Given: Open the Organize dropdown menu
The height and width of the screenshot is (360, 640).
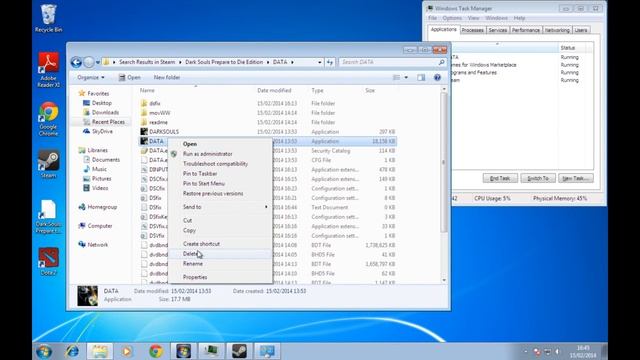Looking at the screenshot, I should tap(91, 77).
